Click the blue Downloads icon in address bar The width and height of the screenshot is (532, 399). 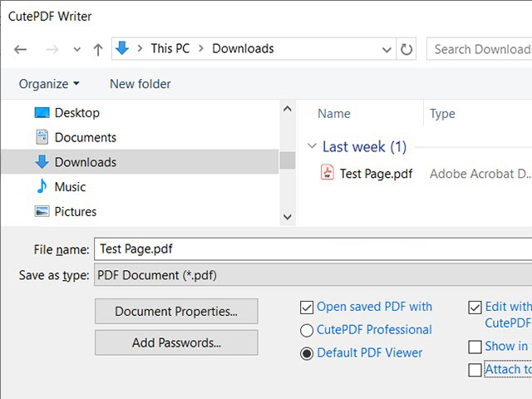(122, 48)
